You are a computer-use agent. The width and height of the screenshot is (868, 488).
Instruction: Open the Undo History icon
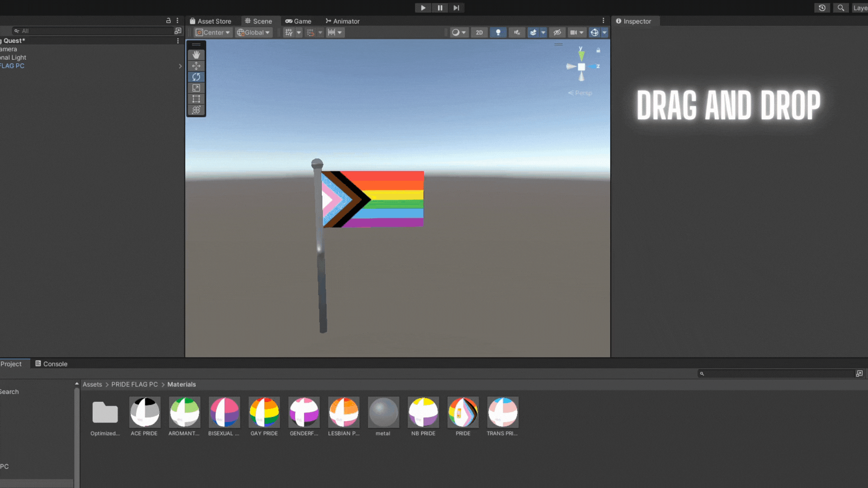[x=822, y=8]
